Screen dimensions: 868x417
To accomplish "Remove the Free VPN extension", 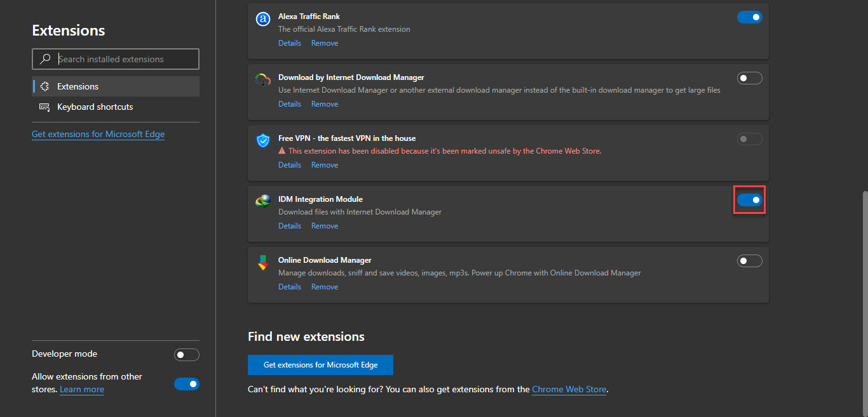I will [324, 165].
